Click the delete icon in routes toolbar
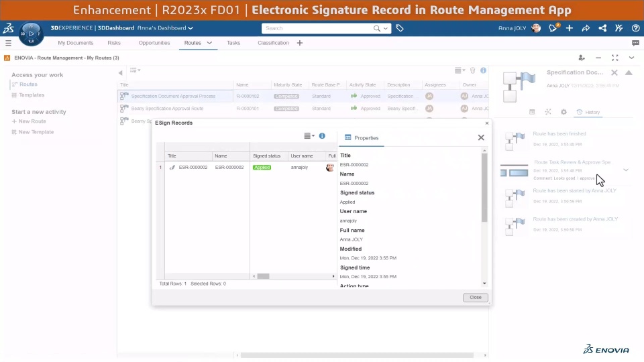Screen dimensions: 644x362 pos(473,70)
